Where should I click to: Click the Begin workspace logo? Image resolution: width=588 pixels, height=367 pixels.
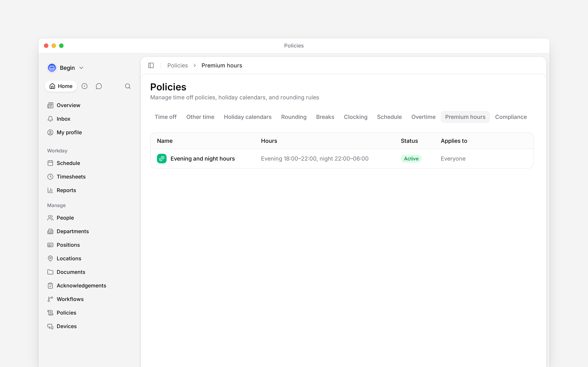coord(52,68)
